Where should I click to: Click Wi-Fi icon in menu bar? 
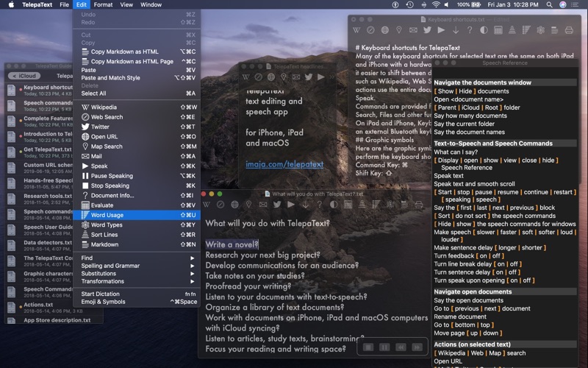pos(435,4)
